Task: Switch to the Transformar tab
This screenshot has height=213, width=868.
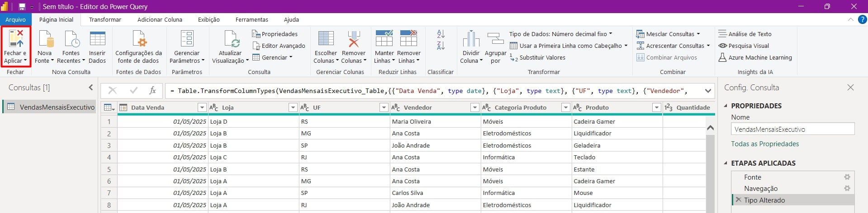Action: [x=105, y=19]
